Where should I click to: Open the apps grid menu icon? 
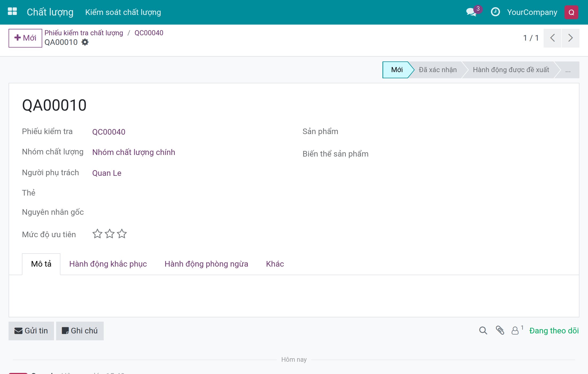12,12
